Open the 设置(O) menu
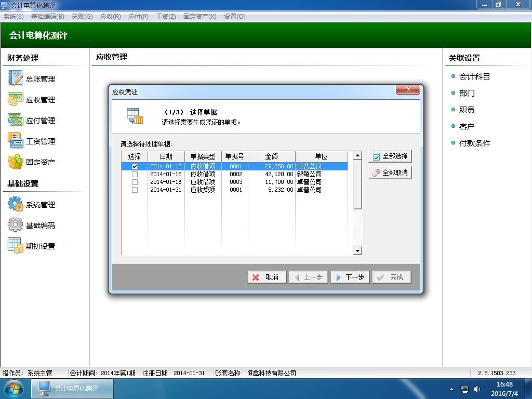 pyautogui.click(x=234, y=16)
